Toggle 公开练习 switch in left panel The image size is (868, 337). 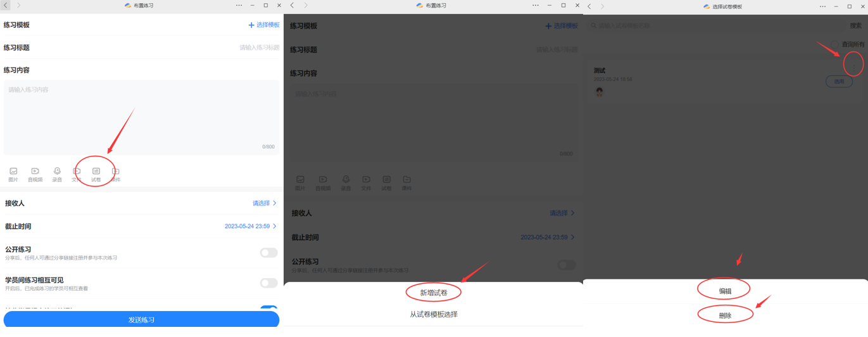268,253
